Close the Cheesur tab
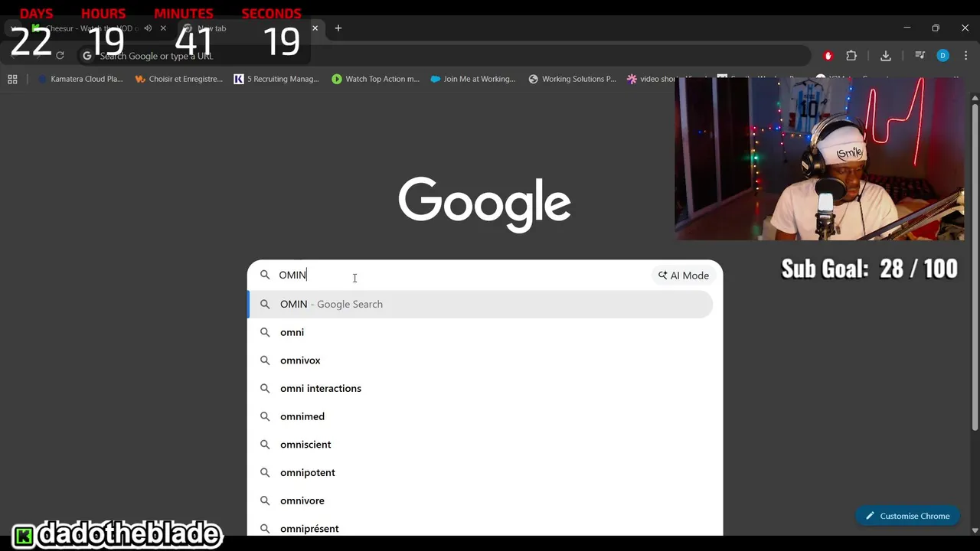Screen dimensions: 980x551 pos(163,28)
